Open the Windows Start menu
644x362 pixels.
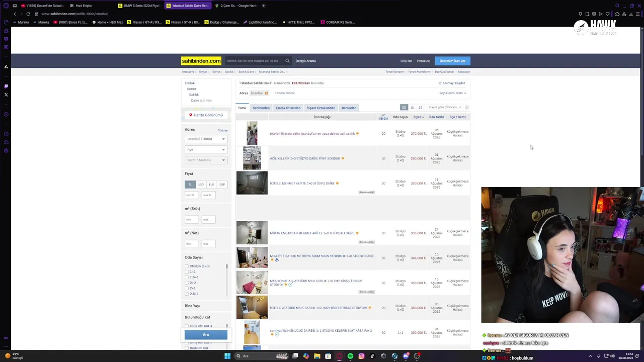227,356
